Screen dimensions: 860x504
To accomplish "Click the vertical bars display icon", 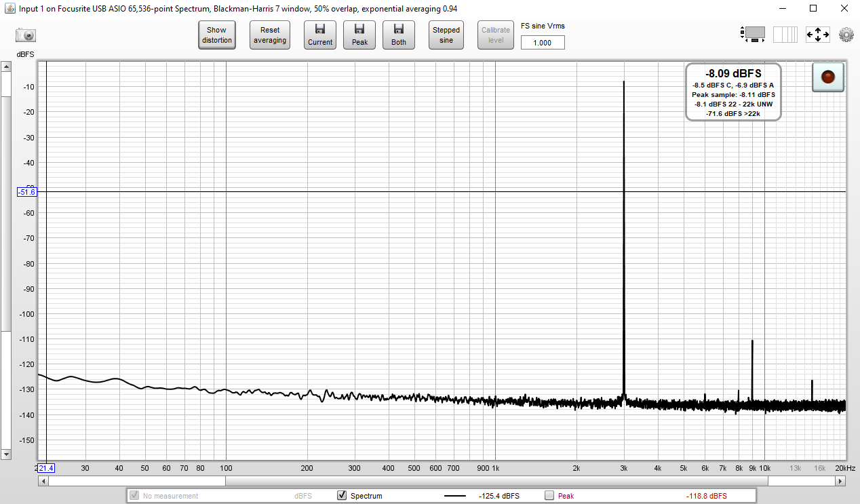I will pos(785,35).
